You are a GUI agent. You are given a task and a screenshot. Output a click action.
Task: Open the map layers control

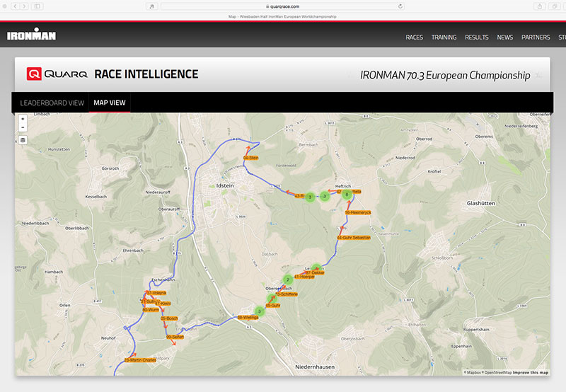point(23,140)
